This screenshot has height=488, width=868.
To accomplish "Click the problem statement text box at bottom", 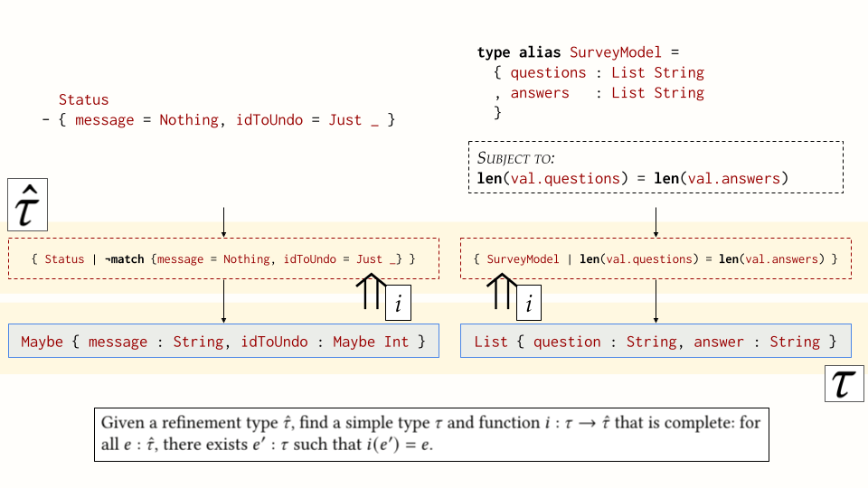I will click(x=431, y=435).
